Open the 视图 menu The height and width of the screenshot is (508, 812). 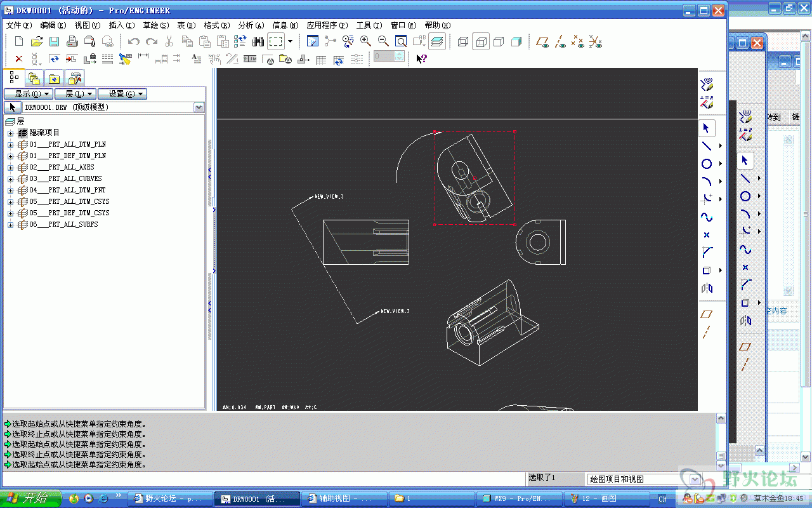(87, 25)
